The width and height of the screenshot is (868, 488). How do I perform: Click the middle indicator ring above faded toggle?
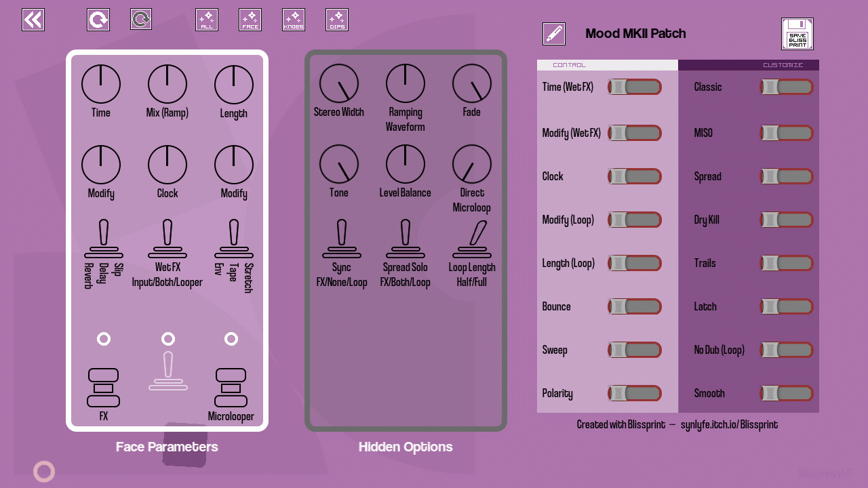[x=168, y=339]
